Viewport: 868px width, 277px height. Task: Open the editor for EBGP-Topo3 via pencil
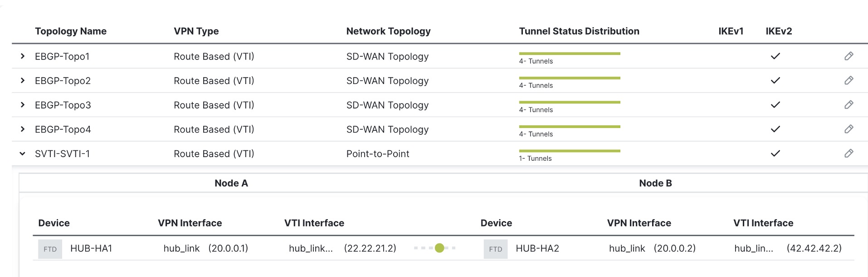(x=848, y=105)
